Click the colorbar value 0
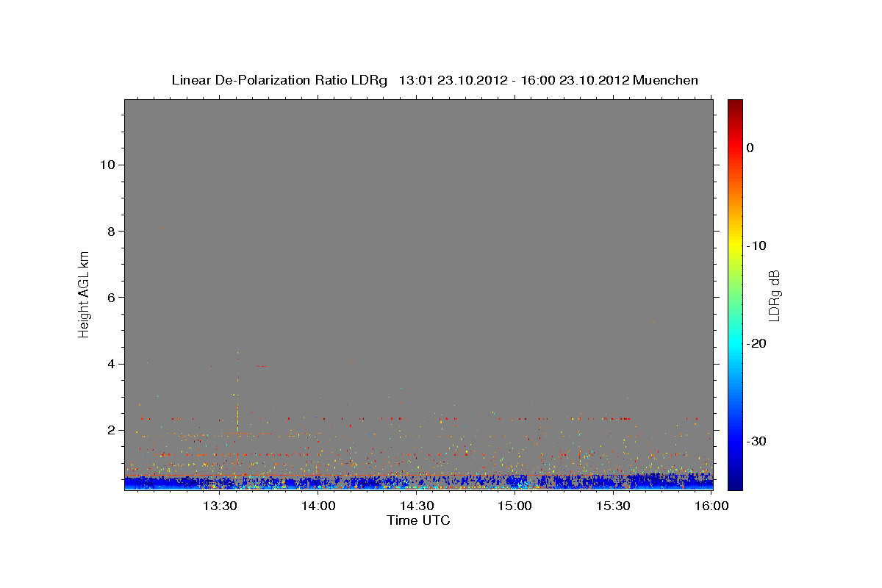This screenshot has width=882, height=588. [x=750, y=148]
